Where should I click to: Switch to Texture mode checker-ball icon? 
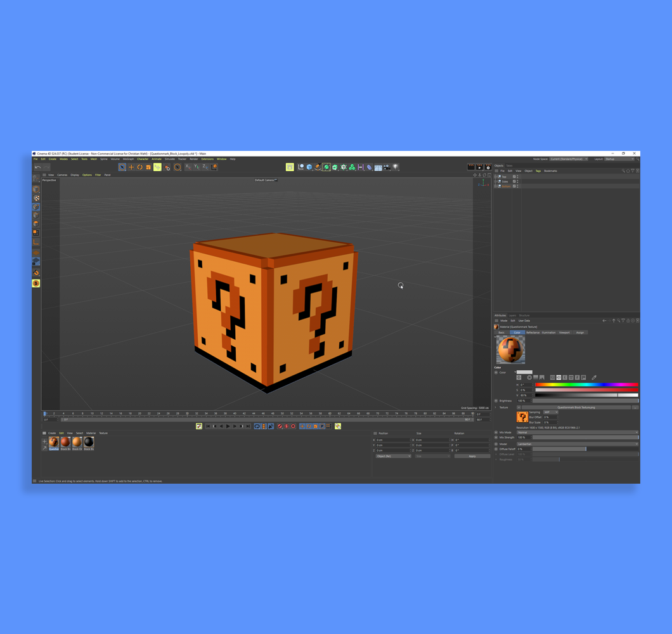pyautogui.click(x=36, y=198)
